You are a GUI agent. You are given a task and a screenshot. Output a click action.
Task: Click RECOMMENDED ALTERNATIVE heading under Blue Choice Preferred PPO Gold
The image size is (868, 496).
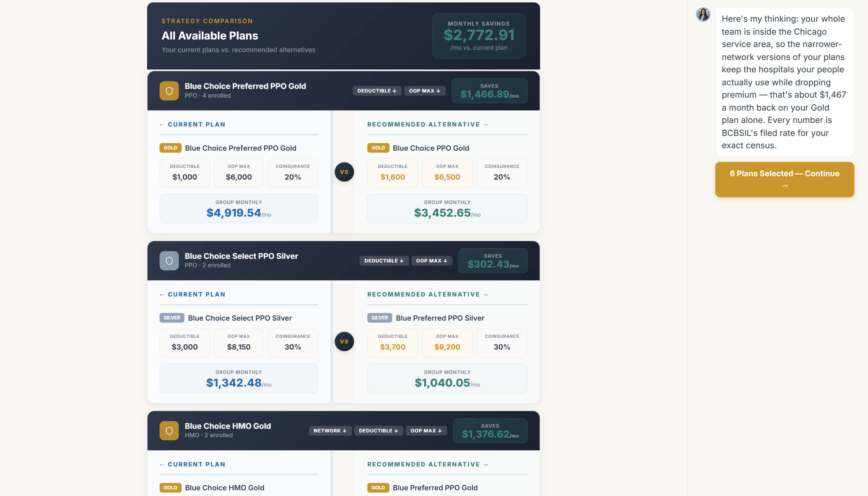tap(428, 124)
